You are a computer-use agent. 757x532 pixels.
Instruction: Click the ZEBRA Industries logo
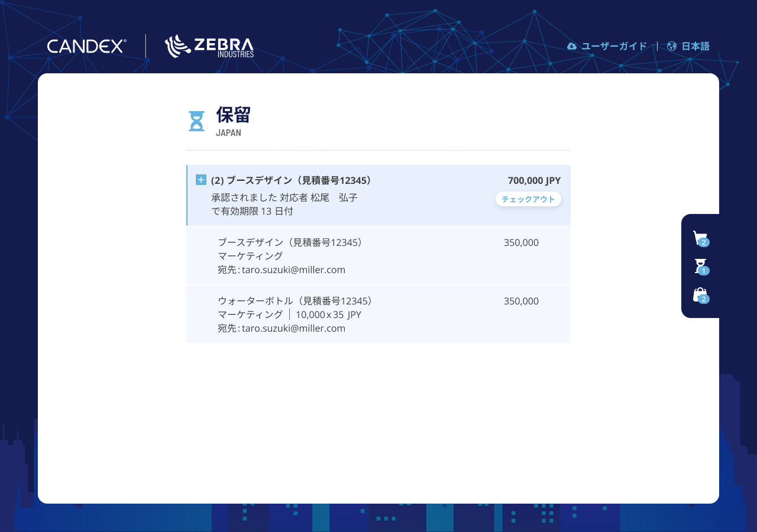(209, 46)
